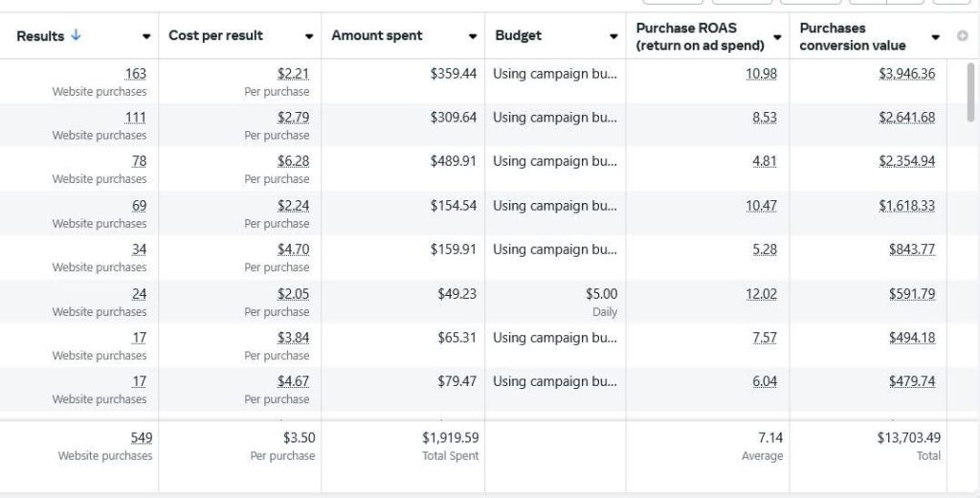Expand the Amount spent column menu arrow

click(x=473, y=36)
